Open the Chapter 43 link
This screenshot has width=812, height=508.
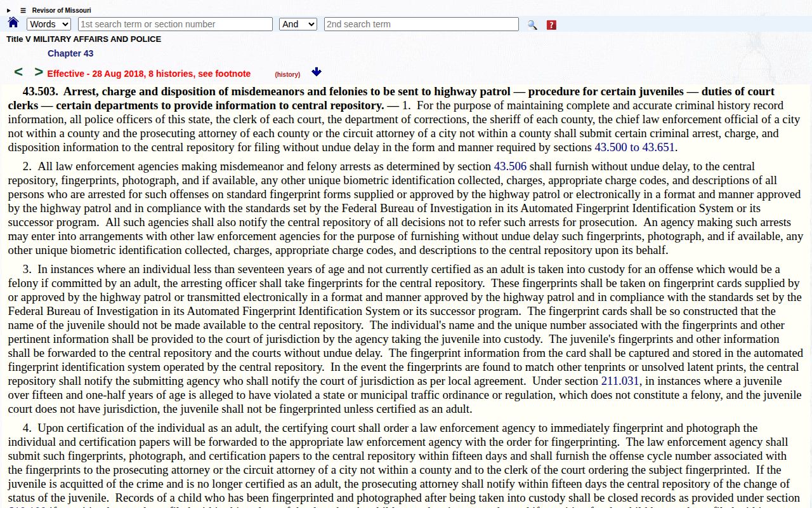(x=70, y=53)
